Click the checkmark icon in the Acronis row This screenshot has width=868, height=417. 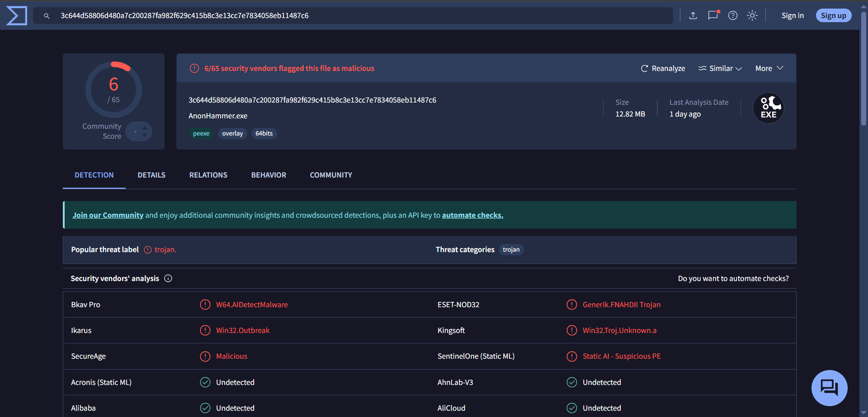(205, 382)
